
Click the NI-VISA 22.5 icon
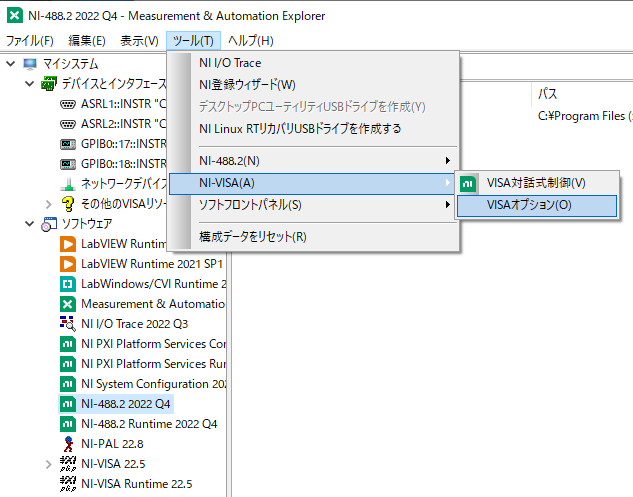pyautogui.click(x=68, y=464)
